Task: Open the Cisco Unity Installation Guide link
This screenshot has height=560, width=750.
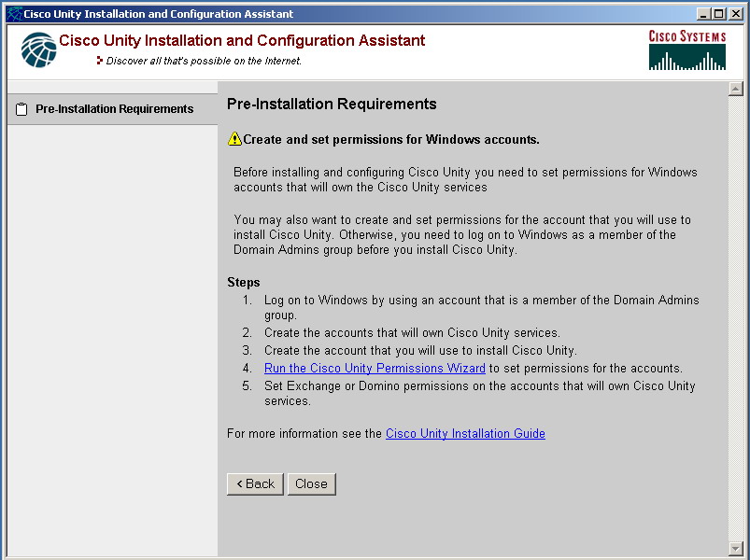Action: pos(465,433)
